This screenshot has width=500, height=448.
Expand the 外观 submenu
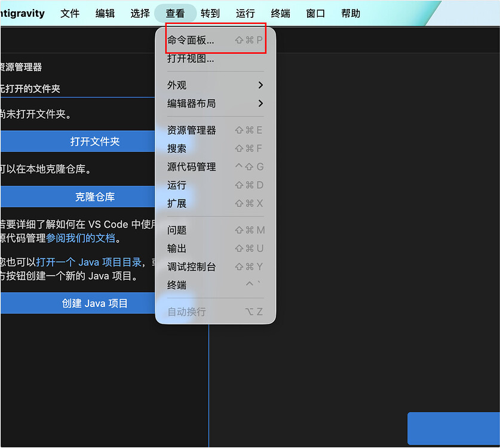[216, 85]
